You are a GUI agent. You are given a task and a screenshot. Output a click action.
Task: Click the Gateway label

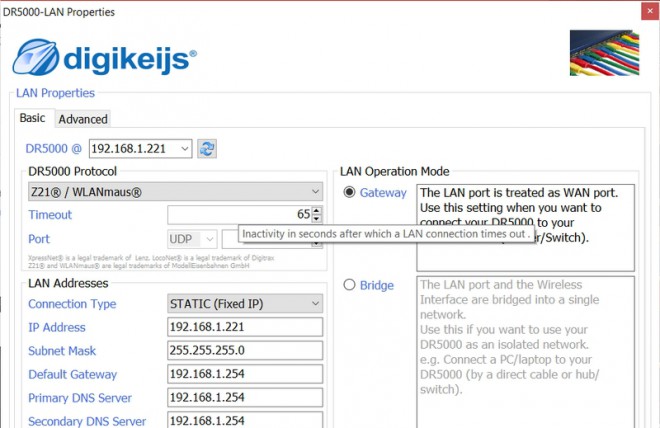pyautogui.click(x=383, y=193)
